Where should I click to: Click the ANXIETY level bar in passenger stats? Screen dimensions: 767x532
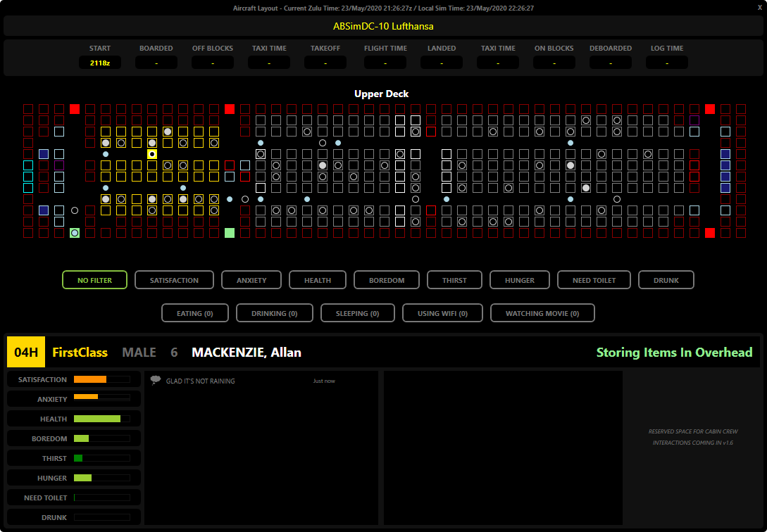101,397
